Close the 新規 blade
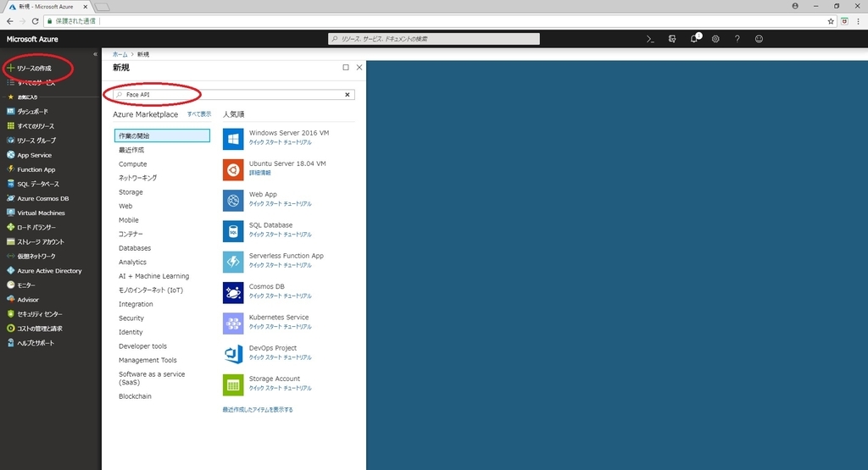The image size is (868, 470). pyautogui.click(x=359, y=68)
